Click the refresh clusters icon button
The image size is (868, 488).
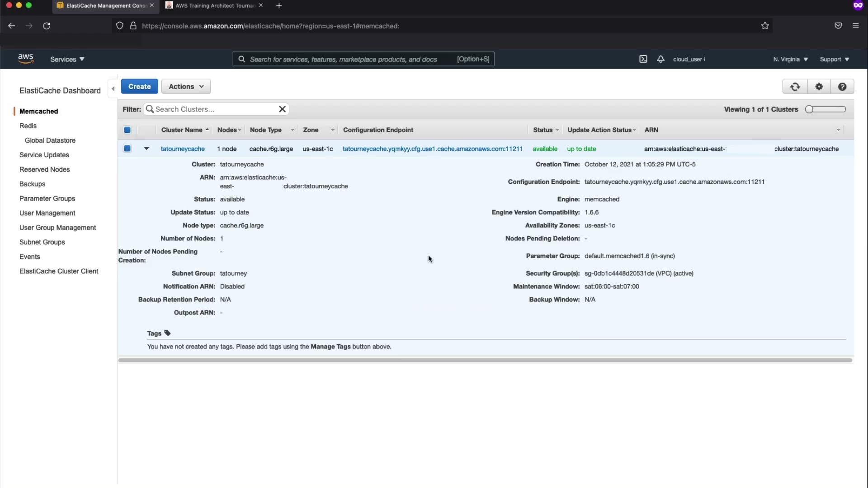795,87
